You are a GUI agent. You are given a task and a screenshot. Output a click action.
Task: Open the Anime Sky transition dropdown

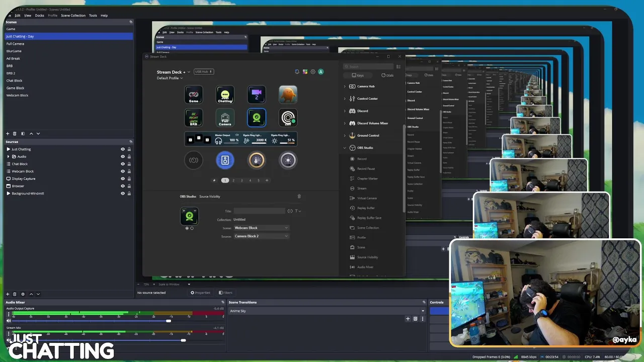(327, 311)
